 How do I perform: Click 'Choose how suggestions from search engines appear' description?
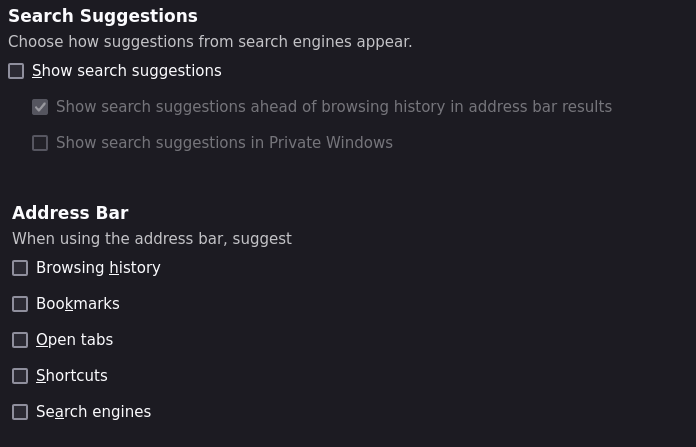210,42
